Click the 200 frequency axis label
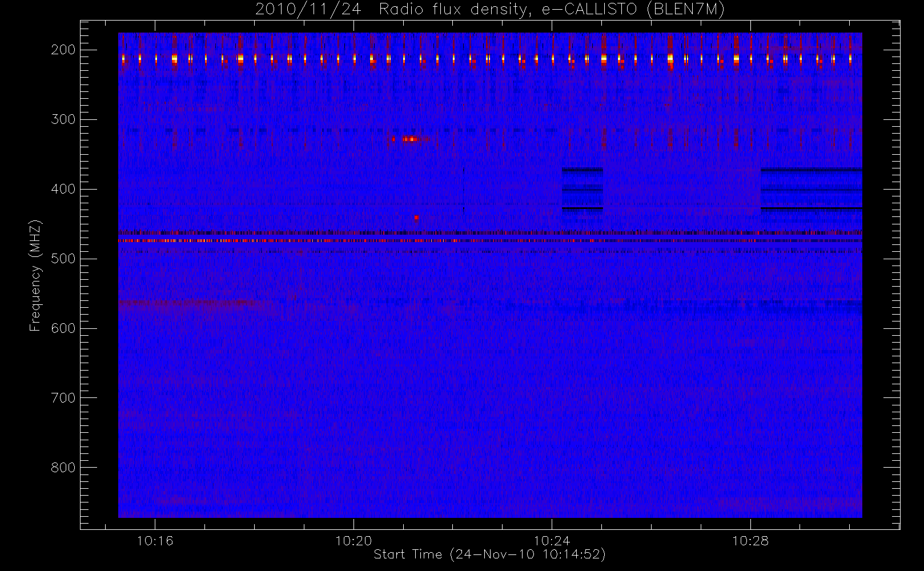 63,50
